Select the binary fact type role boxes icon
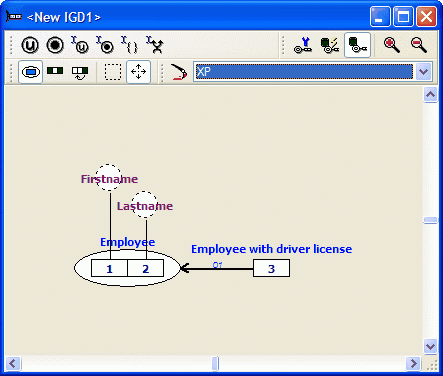 pos(55,71)
